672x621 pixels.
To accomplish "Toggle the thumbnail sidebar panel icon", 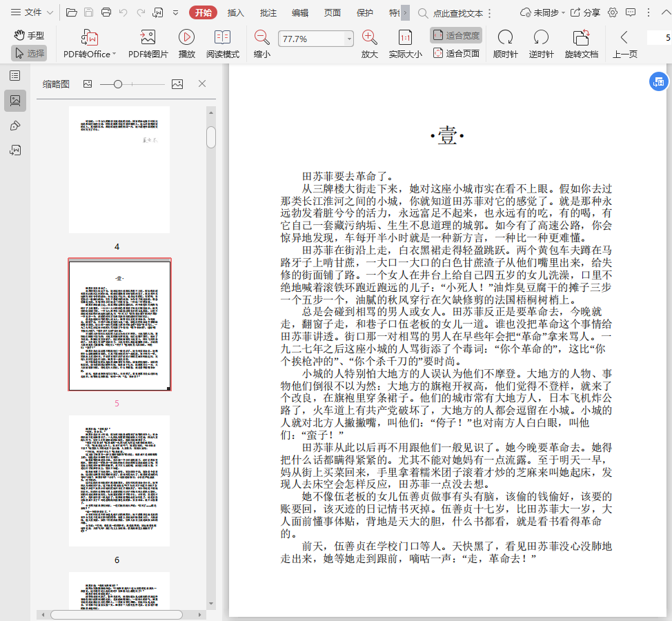I will click(15, 101).
